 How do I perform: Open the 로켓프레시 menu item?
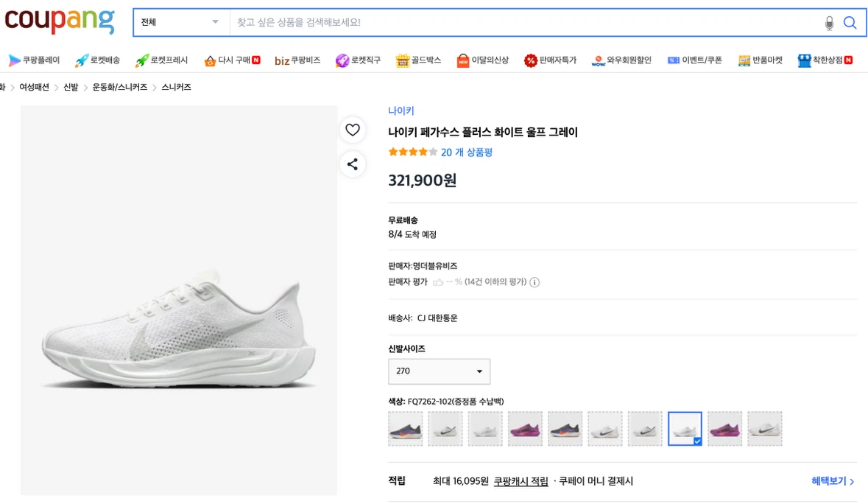[162, 60]
